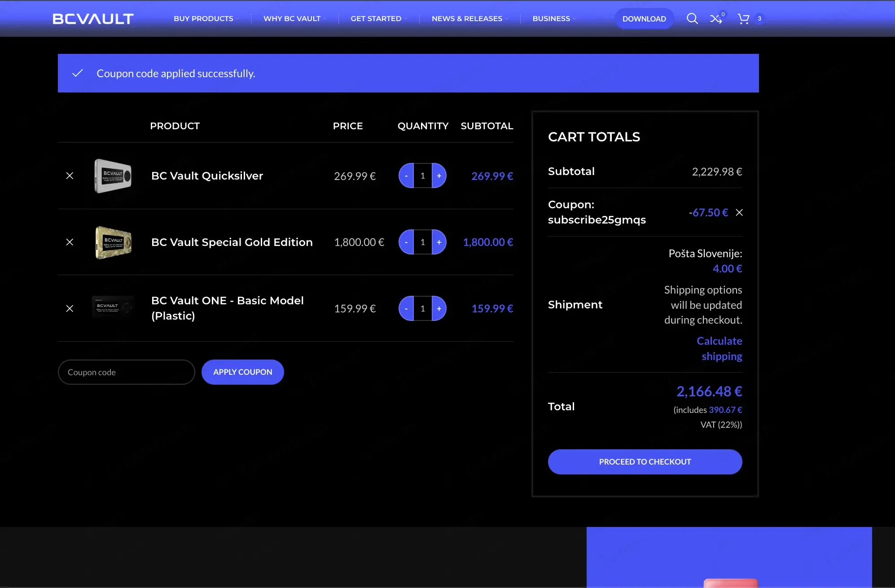Remove the subscribe25gmqs coupon
Screen dimensions: 895x588
point(739,212)
